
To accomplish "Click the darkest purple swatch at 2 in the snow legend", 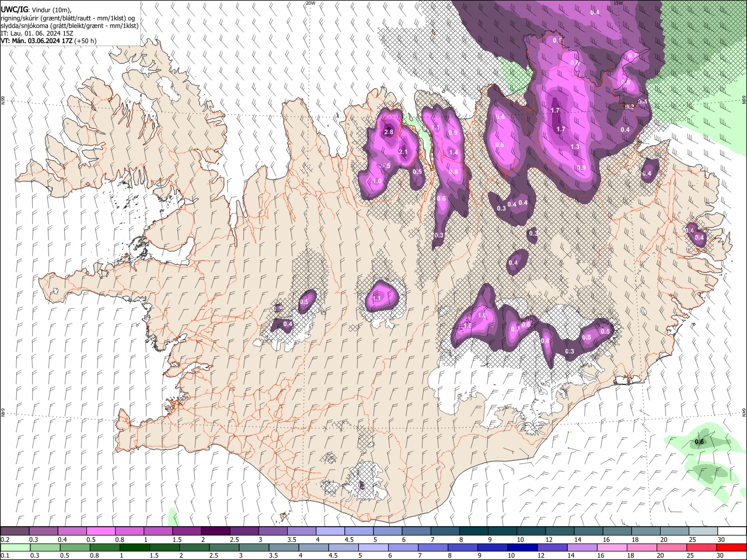I will (x=215, y=531).
